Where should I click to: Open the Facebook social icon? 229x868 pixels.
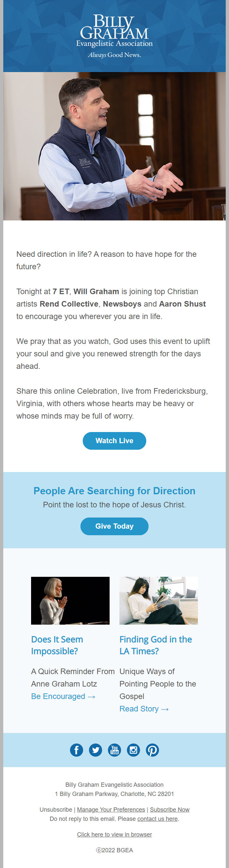(x=77, y=750)
